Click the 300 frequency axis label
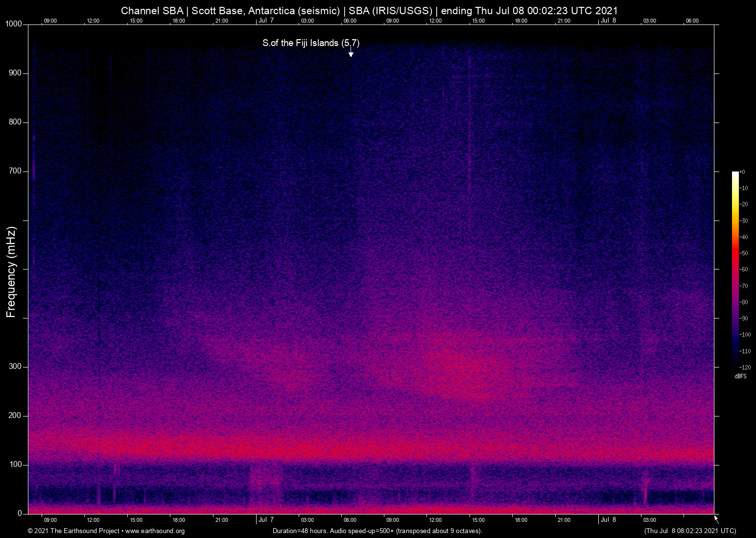Screen dimensions: 756x538 coord(15,367)
